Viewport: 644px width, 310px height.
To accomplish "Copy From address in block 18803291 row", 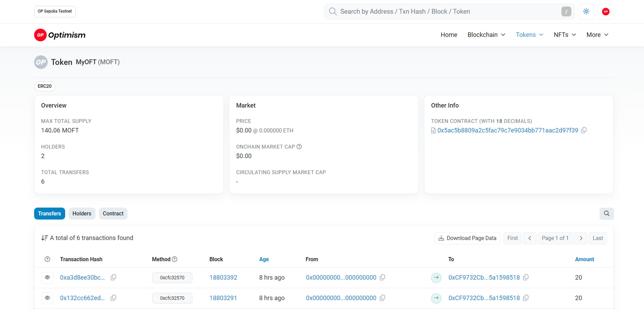I will click(382, 298).
